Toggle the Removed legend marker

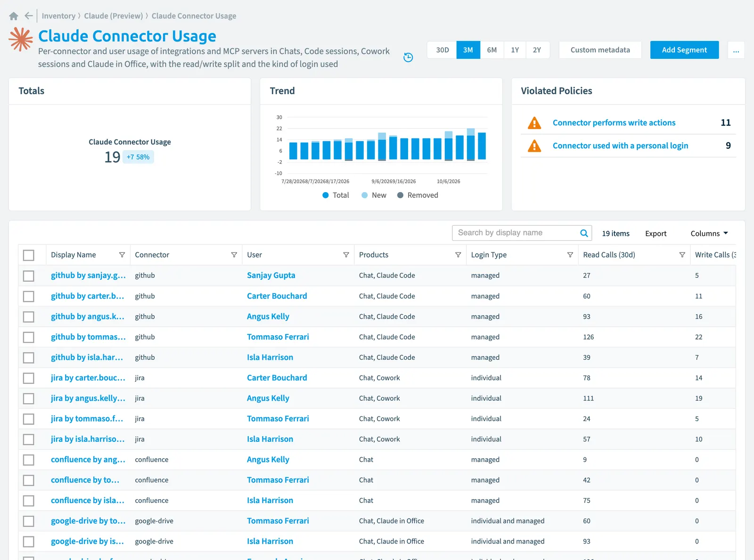400,195
